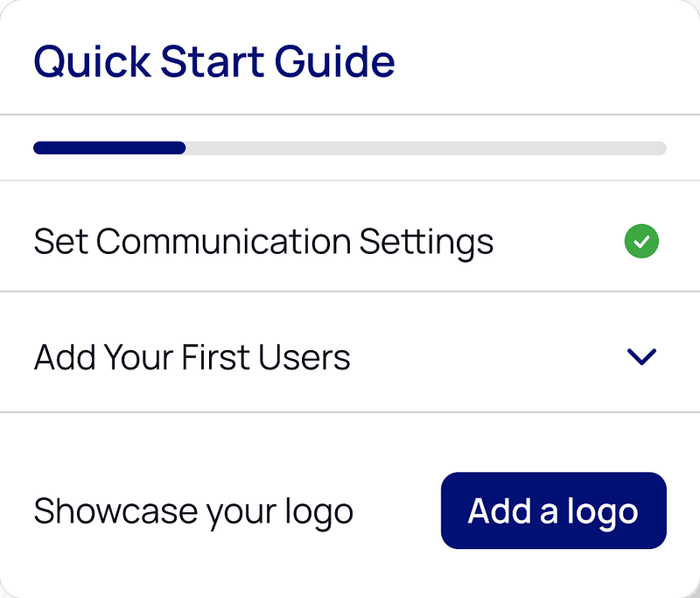Image resolution: width=700 pixels, height=598 pixels.
Task: Click the unfilled gray part of progress bar
Action: pyautogui.click(x=424, y=148)
